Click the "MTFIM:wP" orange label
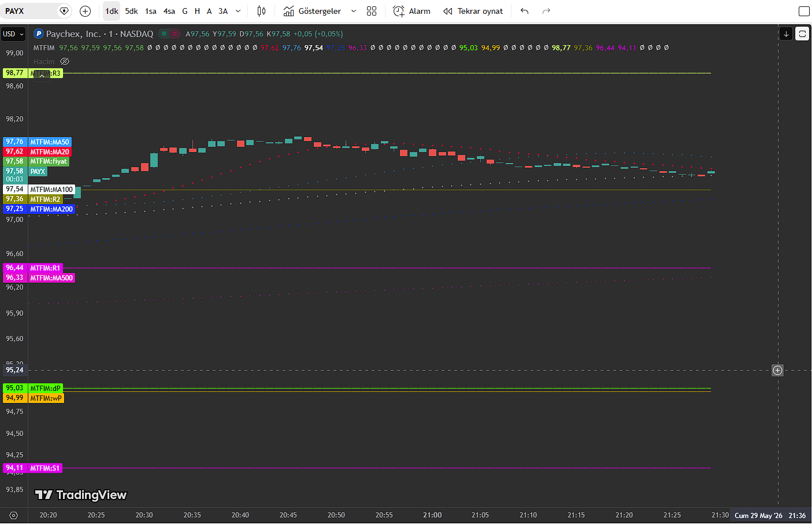812x525 pixels. (46, 398)
